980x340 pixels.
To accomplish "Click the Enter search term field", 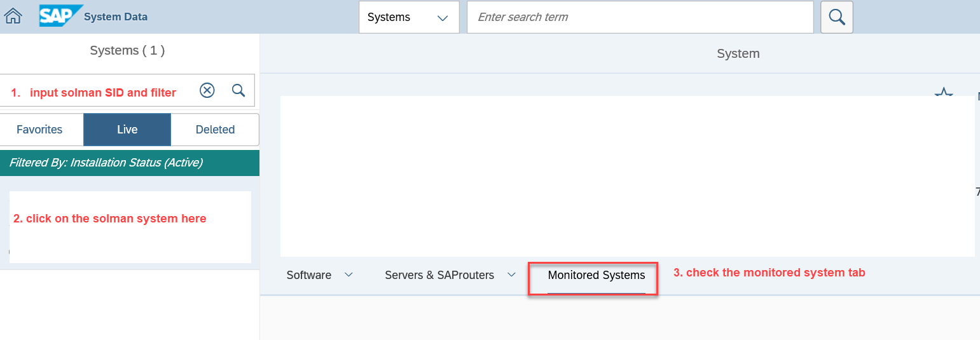I will click(640, 17).
